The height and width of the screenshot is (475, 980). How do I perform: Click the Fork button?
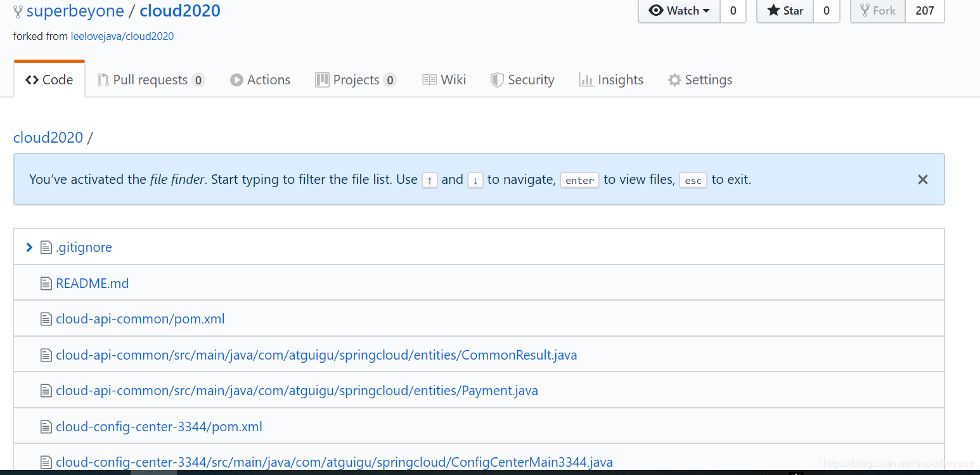coord(878,11)
